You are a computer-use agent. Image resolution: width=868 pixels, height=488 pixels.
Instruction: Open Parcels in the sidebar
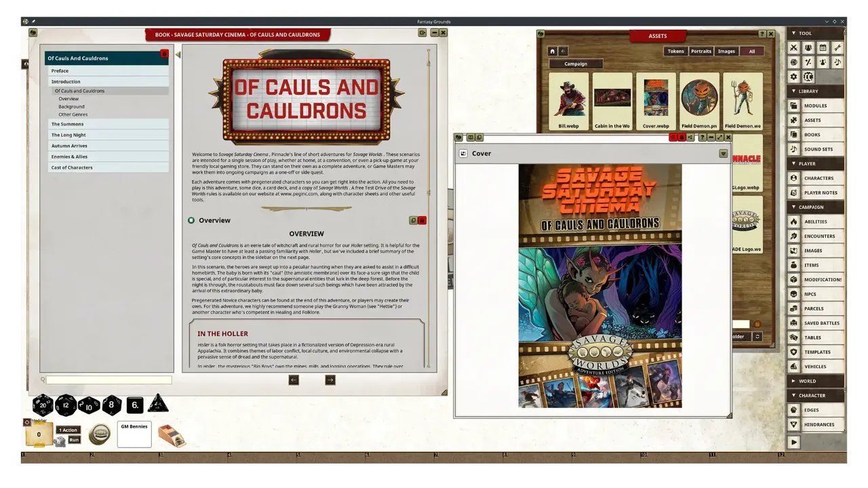[x=816, y=308]
